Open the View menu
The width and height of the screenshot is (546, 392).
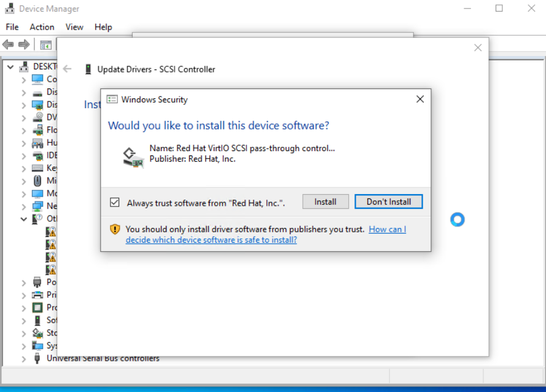tap(74, 27)
